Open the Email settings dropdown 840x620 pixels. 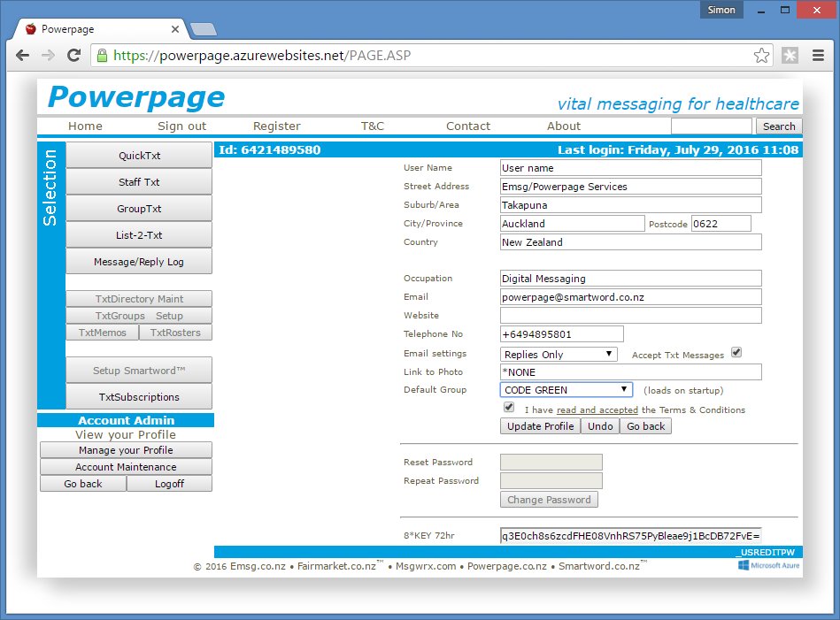click(x=558, y=353)
